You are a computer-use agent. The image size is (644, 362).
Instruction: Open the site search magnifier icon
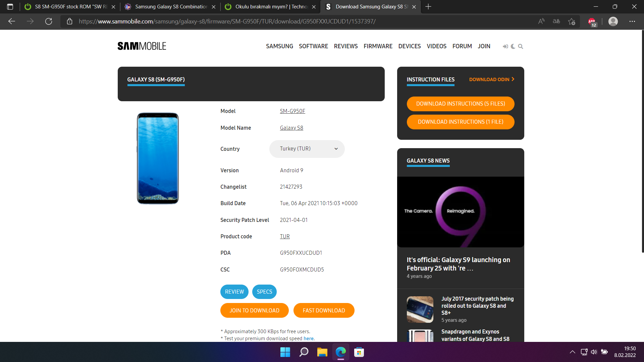pyautogui.click(x=521, y=47)
